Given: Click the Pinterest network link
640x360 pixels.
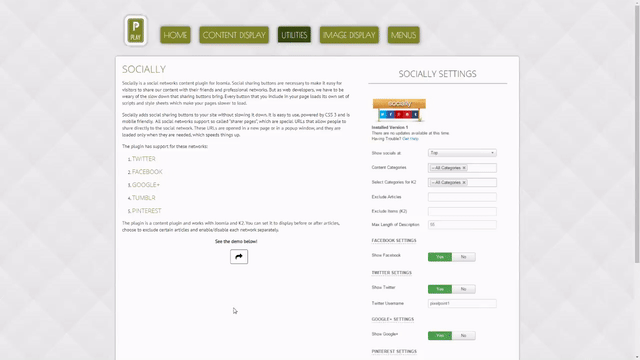Looking at the screenshot, I should [147, 211].
